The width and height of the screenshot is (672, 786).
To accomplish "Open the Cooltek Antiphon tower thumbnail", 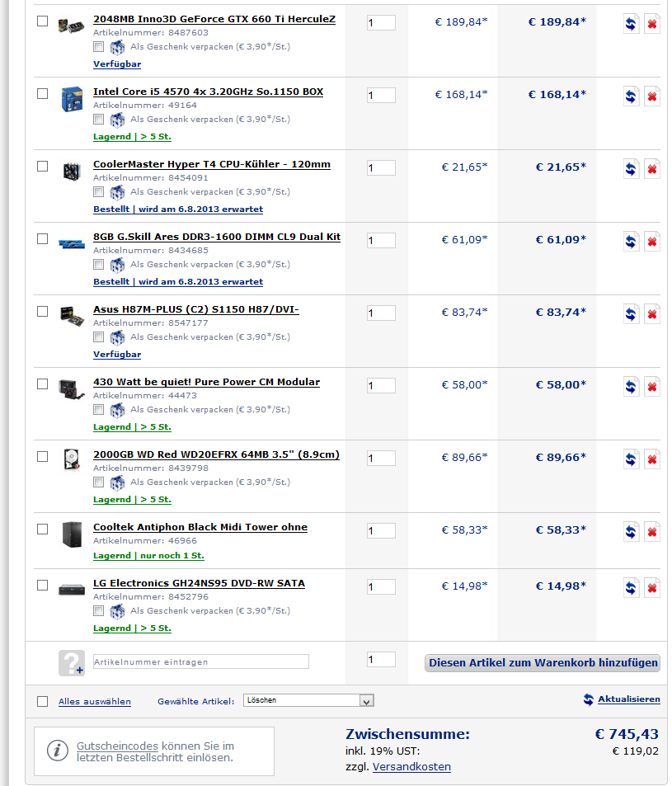I will (x=72, y=534).
